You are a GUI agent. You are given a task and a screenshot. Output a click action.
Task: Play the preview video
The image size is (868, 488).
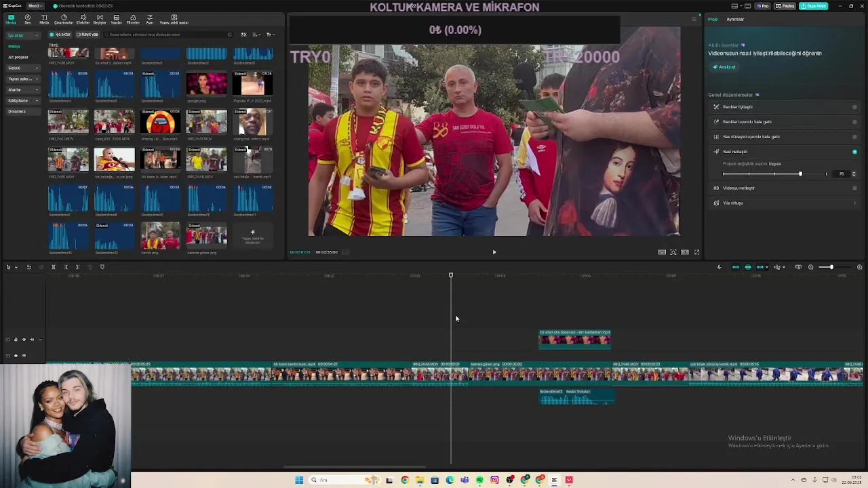coord(494,252)
